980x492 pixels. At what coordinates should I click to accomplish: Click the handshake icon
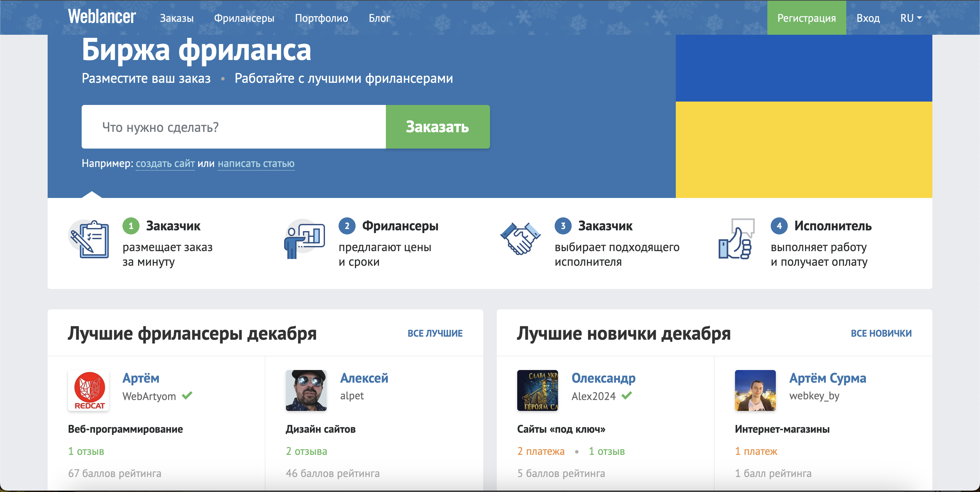520,239
